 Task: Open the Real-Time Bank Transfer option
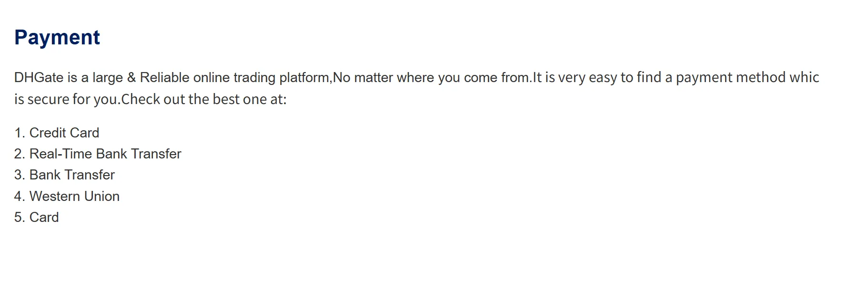point(105,154)
